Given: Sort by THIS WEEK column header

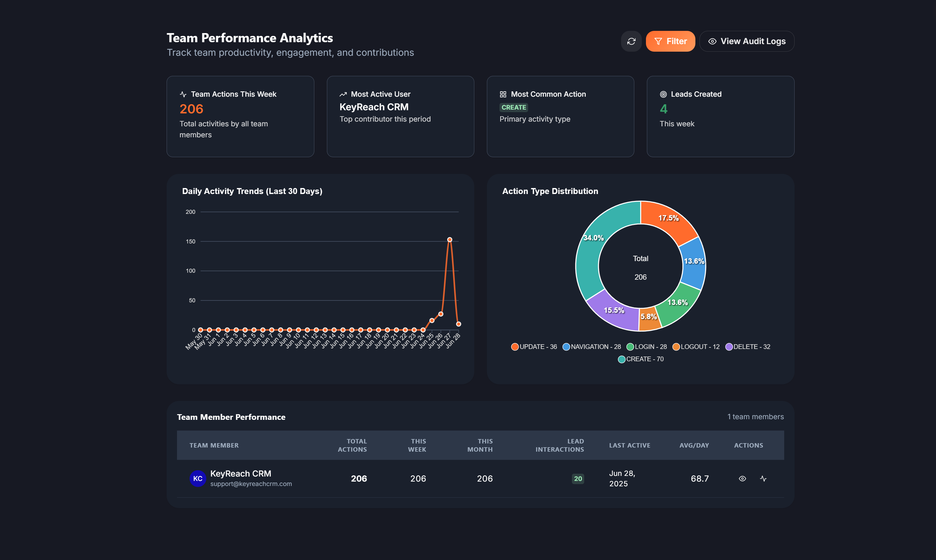Looking at the screenshot, I should click(x=417, y=445).
